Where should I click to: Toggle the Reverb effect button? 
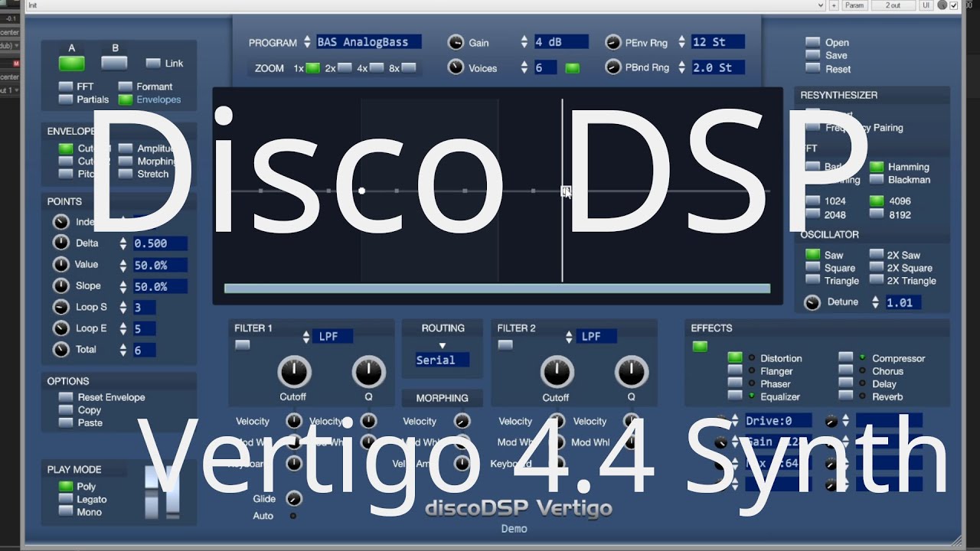845,396
